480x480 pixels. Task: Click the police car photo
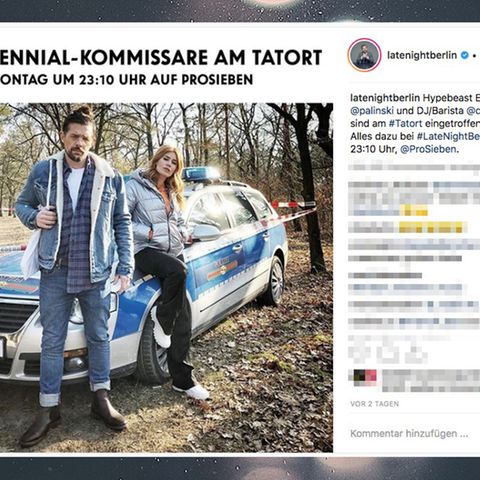tap(166, 277)
